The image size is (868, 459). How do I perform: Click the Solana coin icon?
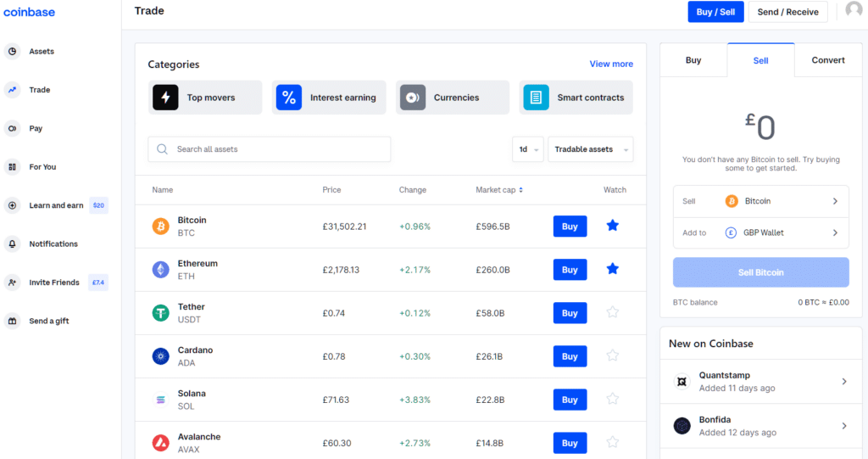pyautogui.click(x=160, y=399)
